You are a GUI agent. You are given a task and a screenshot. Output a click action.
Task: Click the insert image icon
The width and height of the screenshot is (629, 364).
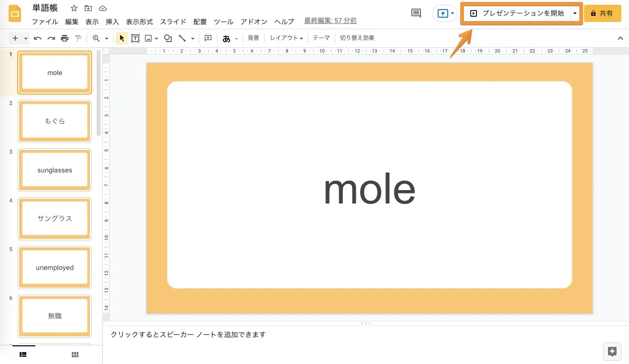[x=148, y=38]
